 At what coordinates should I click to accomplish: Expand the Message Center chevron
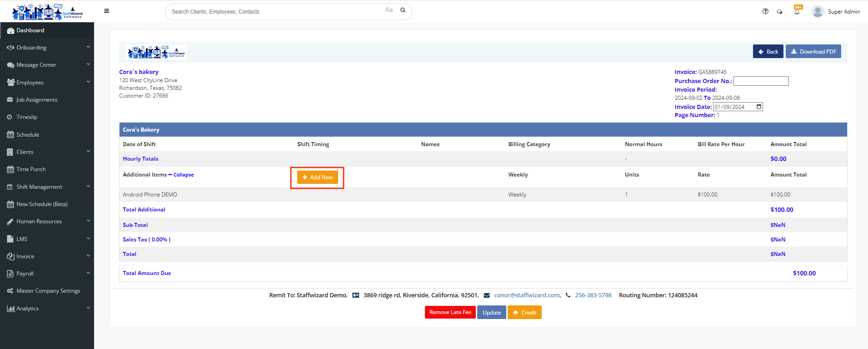pos(88,64)
